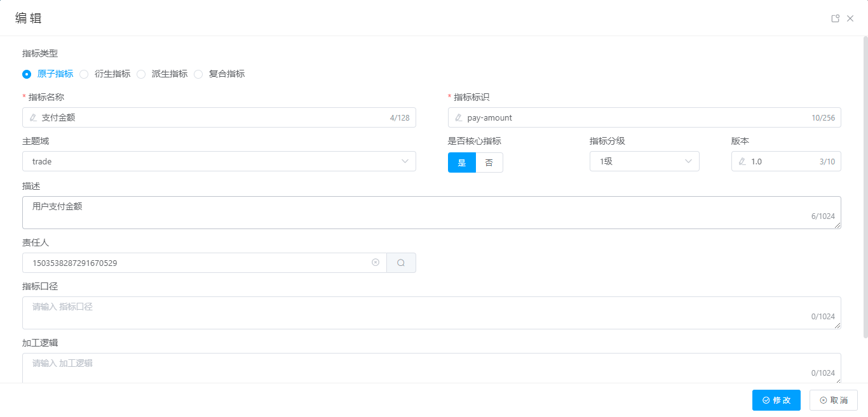Click the clear icon in 责任人 field

pyautogui.click(x=376, y=262)
